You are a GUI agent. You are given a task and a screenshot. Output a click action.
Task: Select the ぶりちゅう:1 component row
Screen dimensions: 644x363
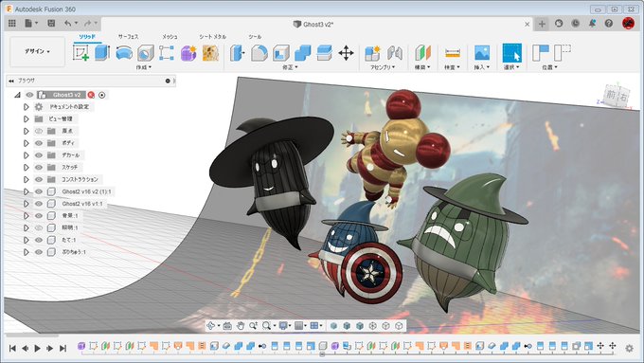tap(74, 252)
